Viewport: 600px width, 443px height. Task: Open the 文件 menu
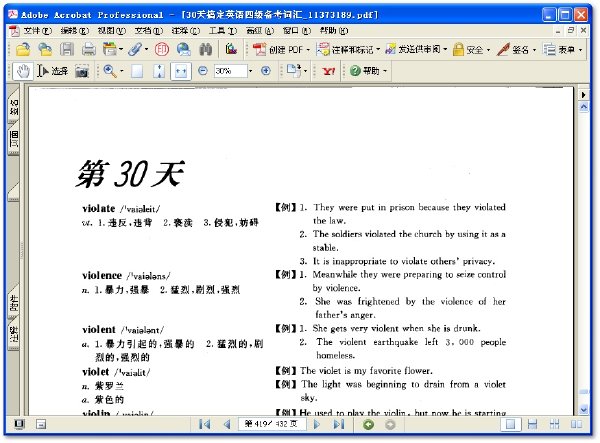pyautogui.click(x=37, y=31)
